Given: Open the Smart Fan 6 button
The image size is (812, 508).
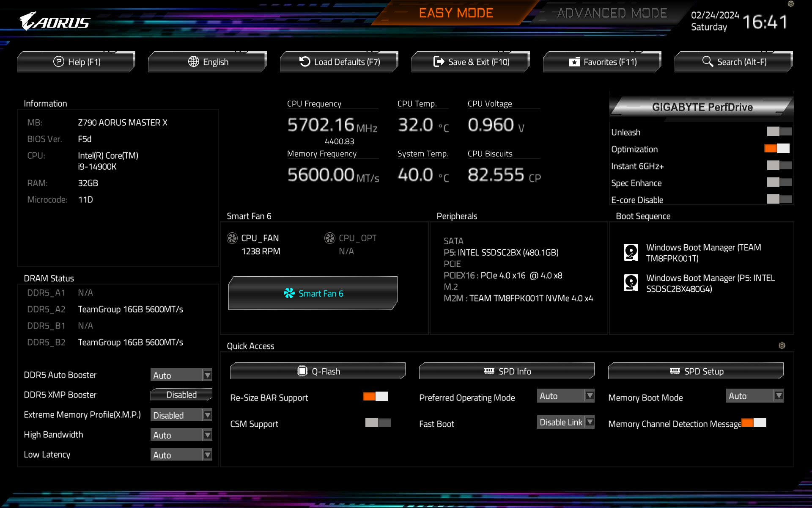Looking at the screenshot, I should tap(313, 293).
